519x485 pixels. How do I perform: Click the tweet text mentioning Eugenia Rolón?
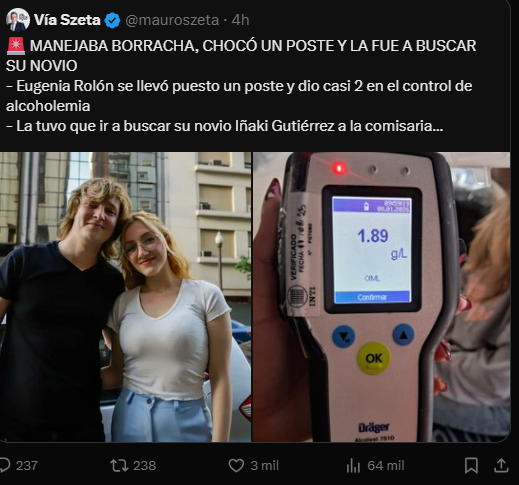(239, 96)
